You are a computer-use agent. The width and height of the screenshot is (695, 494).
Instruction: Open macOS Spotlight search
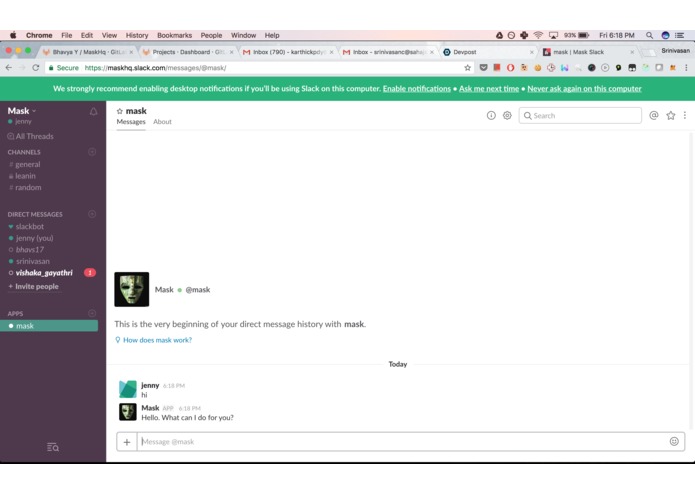[x=649, y=35]
